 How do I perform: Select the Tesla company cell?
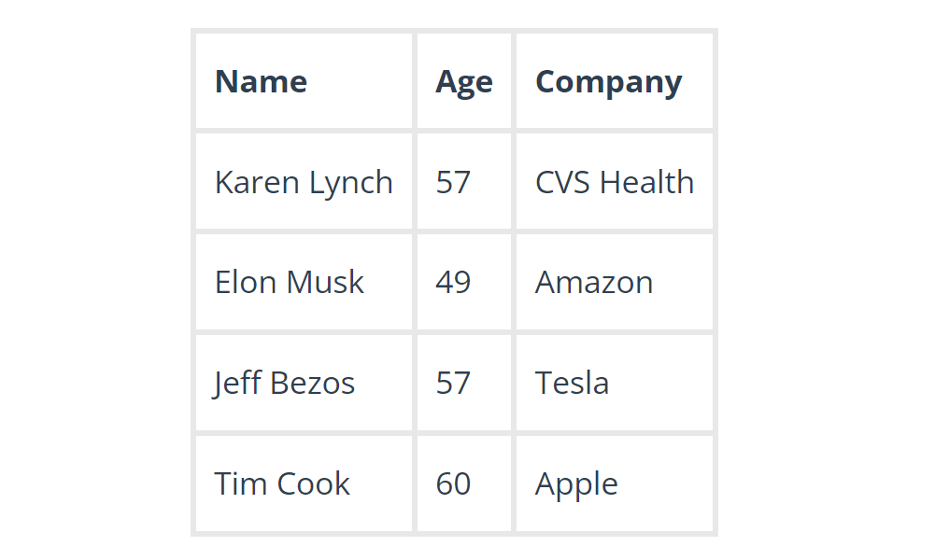tap(572, 384)
